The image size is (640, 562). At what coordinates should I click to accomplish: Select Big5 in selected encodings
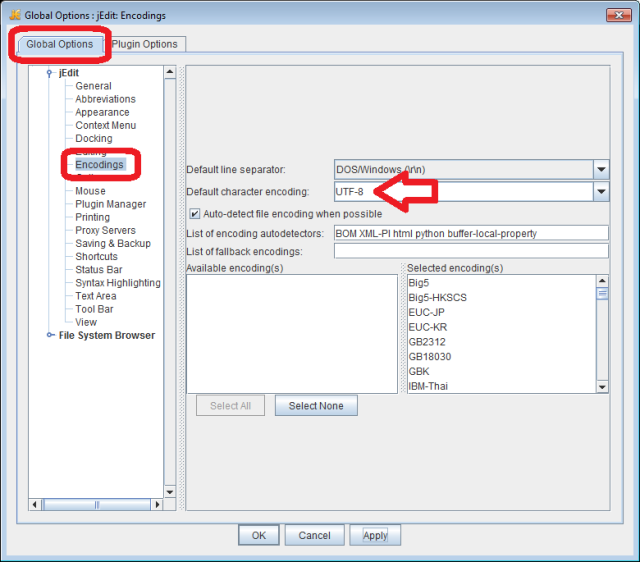pyautogui.click(x=502, y=283)
